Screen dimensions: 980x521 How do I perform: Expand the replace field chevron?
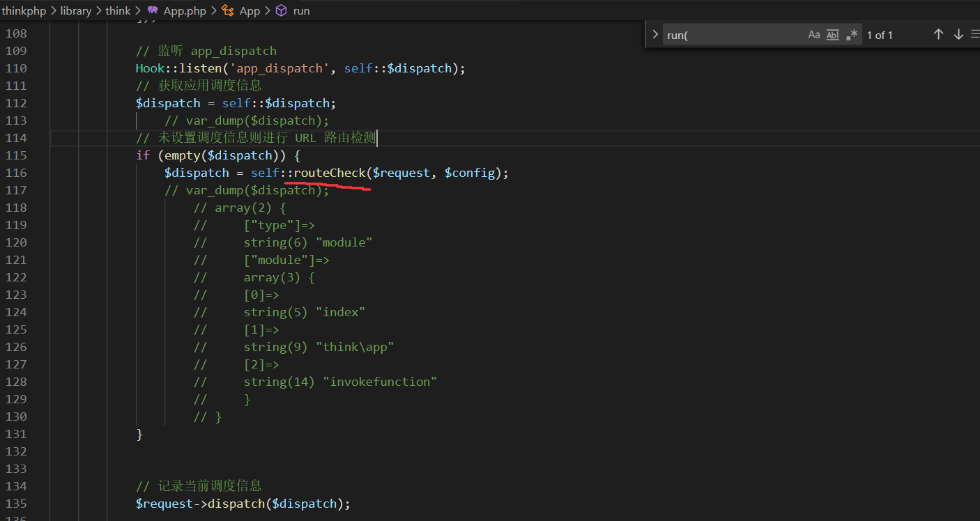(654, 34)
